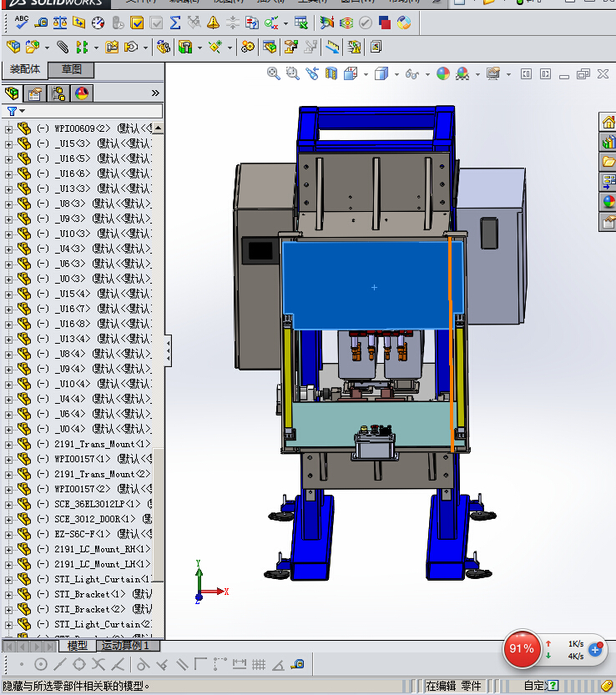
Task: Expand tabs with double chevron
Action: [155, 93]
